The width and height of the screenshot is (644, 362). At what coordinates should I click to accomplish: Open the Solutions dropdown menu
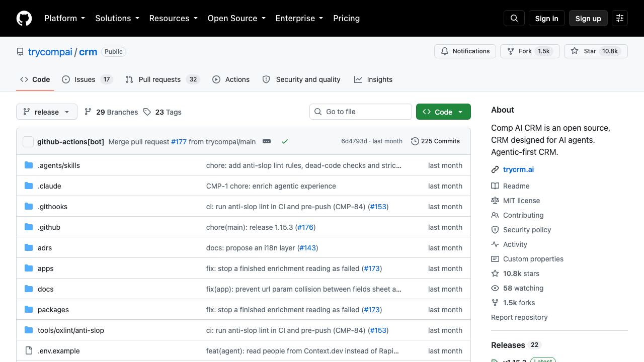tap(117, 18)
